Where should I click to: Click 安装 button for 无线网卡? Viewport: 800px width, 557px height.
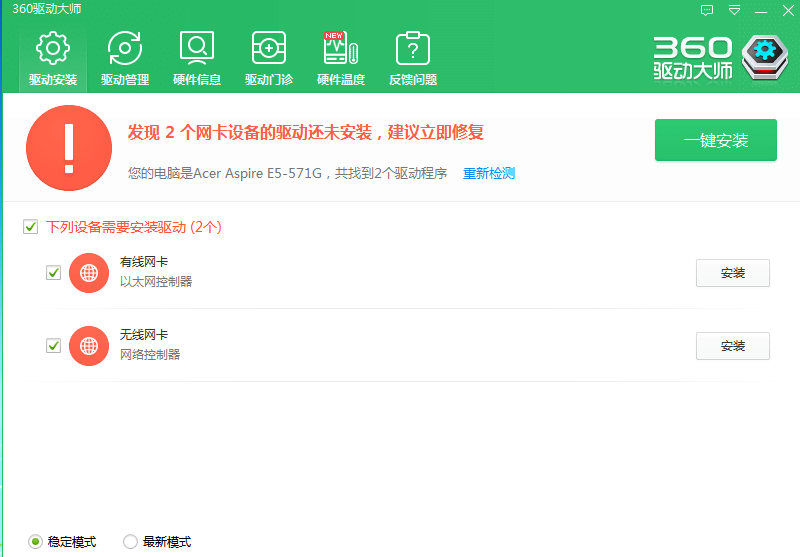[x=732, y=346]
